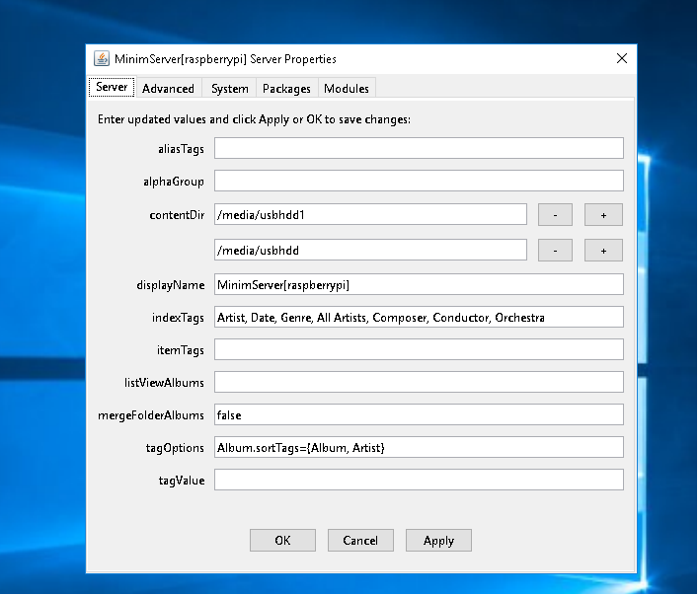Screen dimensions: 700x595
Task: Click the plus button beside /media/usbhdd
Action: [x=605, y=251]
